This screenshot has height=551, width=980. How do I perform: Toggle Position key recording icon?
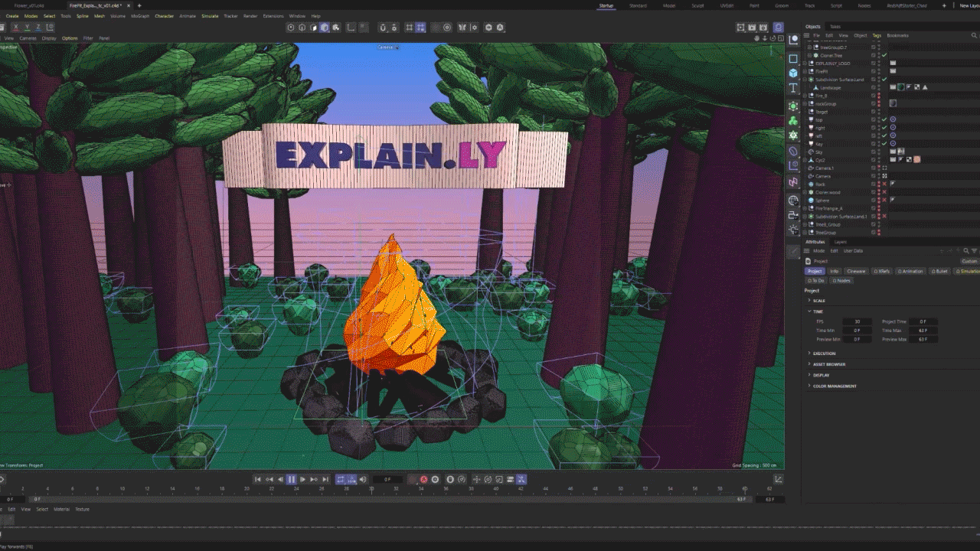click(x=476, y=480)
